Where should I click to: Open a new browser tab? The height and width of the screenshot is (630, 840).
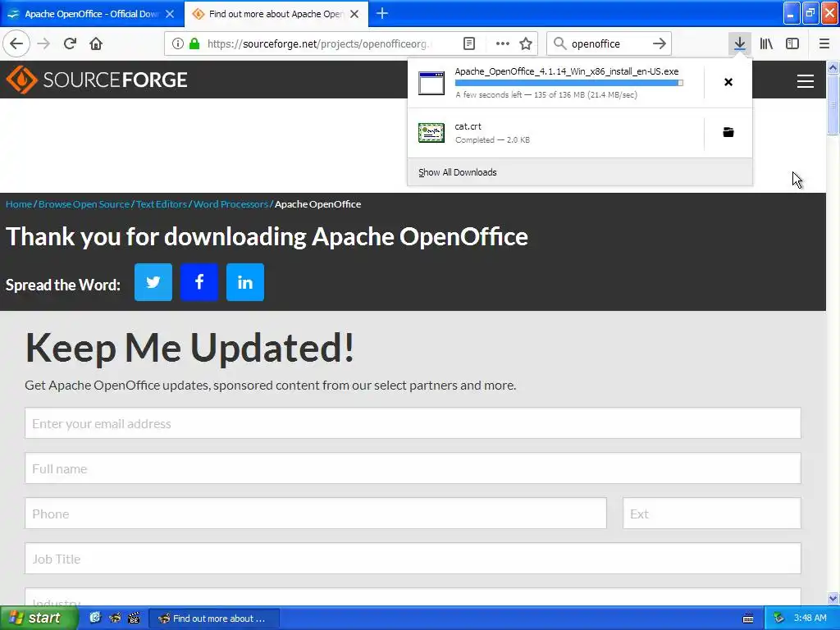point(382,13)
